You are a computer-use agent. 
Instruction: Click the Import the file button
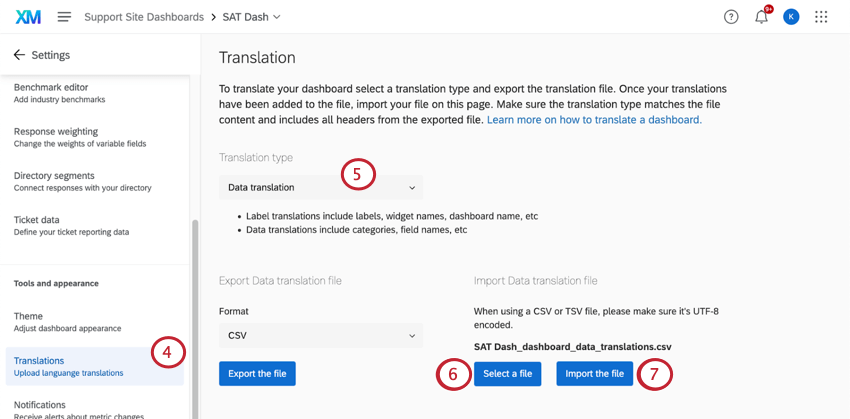point(594,374)
